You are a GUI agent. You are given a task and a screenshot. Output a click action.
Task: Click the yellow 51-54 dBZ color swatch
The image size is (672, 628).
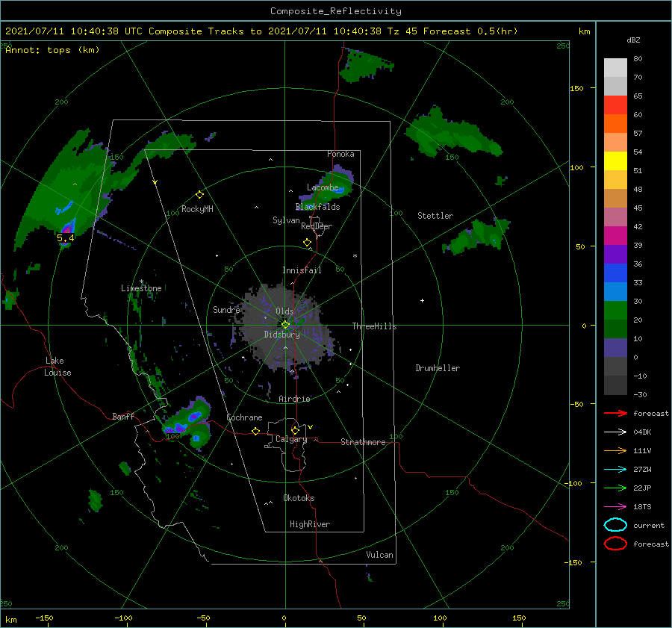pos(615,161)
